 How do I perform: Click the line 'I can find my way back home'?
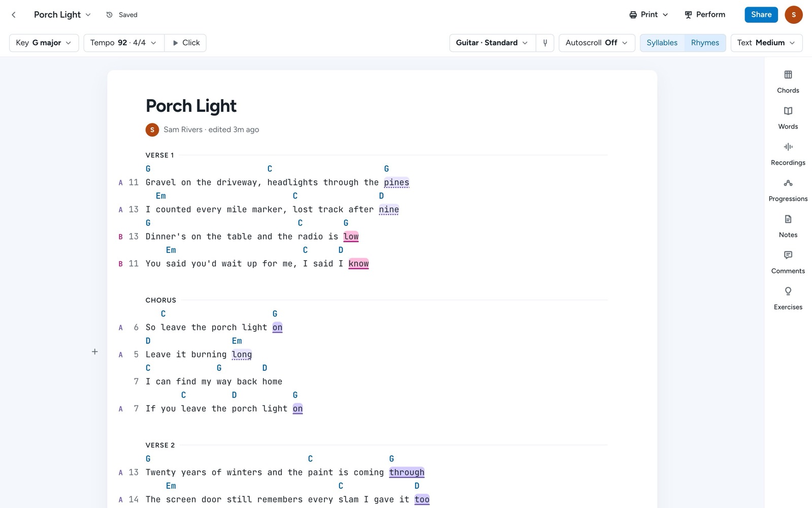pyautogui.click(x=214, y=382)
